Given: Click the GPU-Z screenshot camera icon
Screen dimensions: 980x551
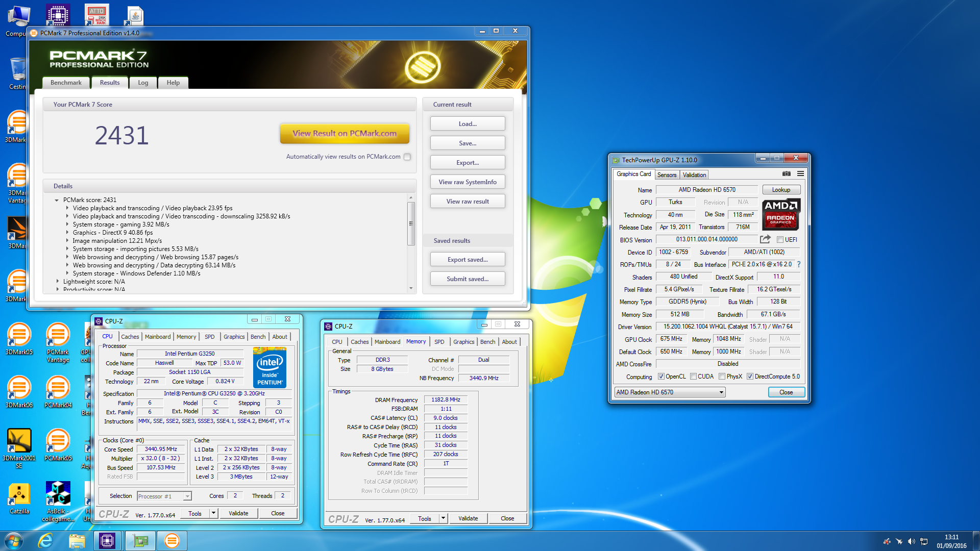Looking at the screenshot, I should pyautogui.click(x=787, y=174).
